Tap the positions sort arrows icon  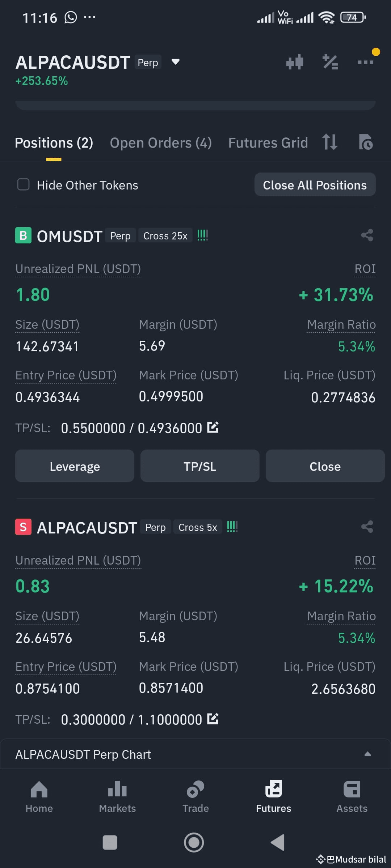coord(330,142)
